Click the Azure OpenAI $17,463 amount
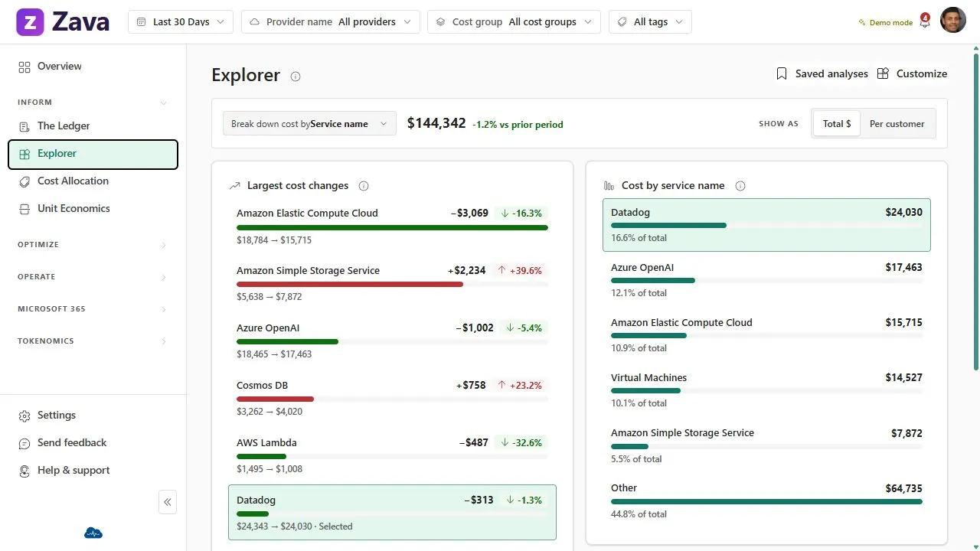980x551 pixels. (903, 268)
